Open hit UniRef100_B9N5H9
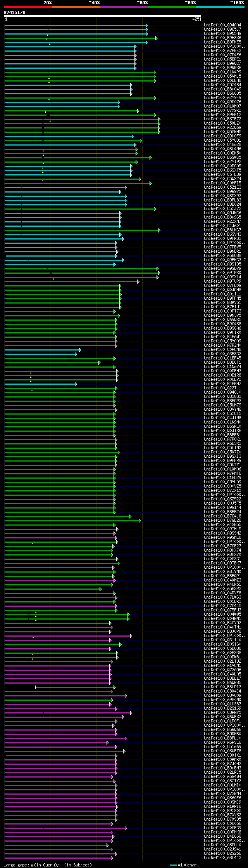 (222, 34)
